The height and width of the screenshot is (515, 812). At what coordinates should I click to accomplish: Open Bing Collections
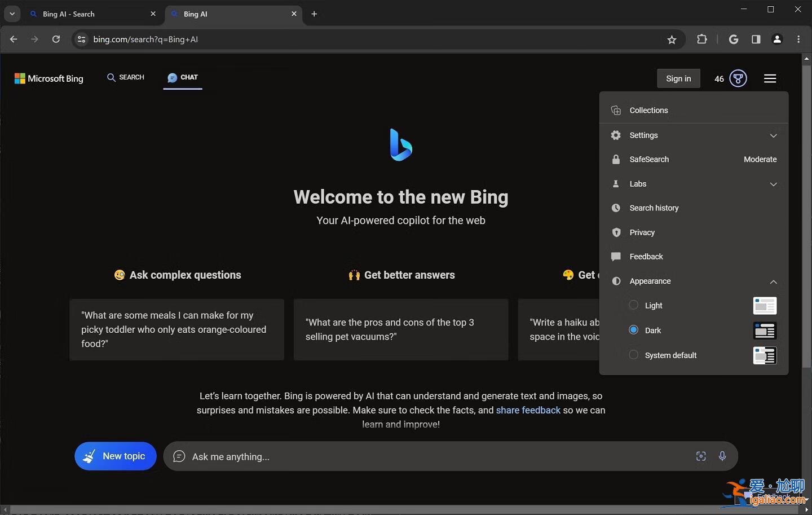[x=648, y=110]
